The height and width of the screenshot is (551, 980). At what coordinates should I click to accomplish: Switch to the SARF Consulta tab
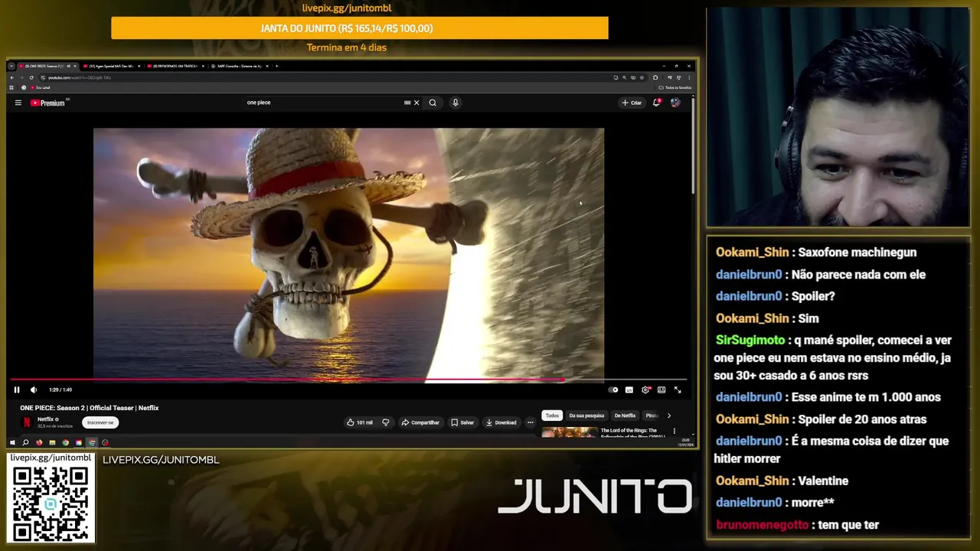coord(238,66)
